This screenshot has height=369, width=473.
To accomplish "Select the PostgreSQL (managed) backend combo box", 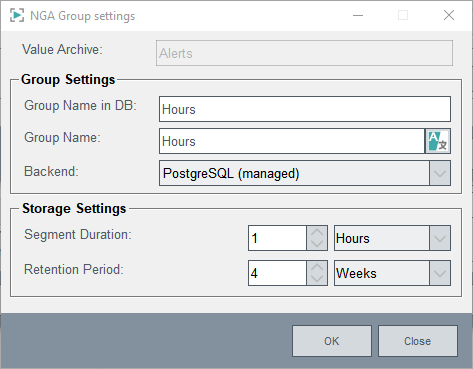I will pos(305,173).
